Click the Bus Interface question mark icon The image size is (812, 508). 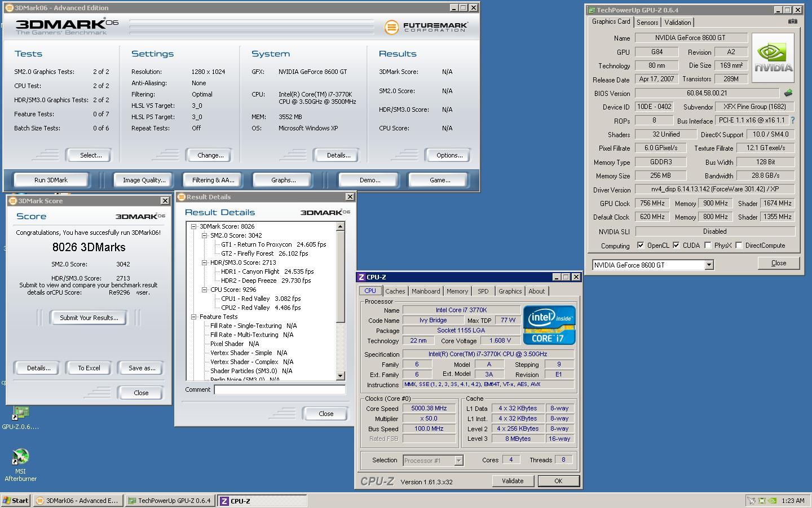(792, 120)
